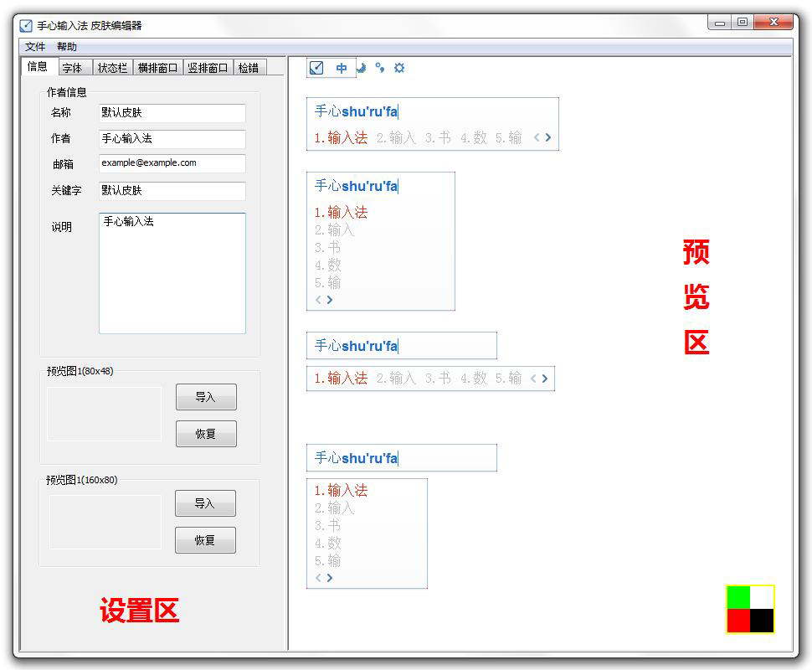Viewport: 812px width, 670px height.
Task: Click the punctuation mode icon in preview status bar
Action: pos(380,68)
